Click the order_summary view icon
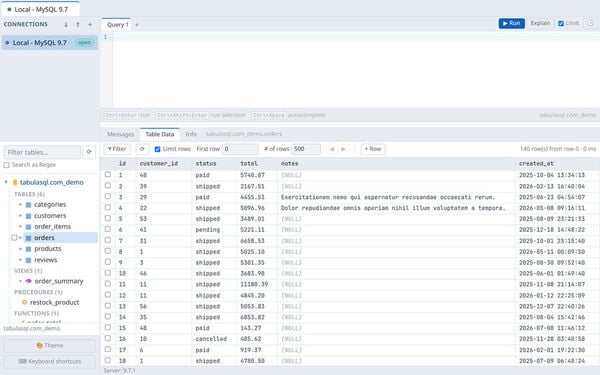The image size is (600, 375). pyautogui.click(x=29, y=281)
